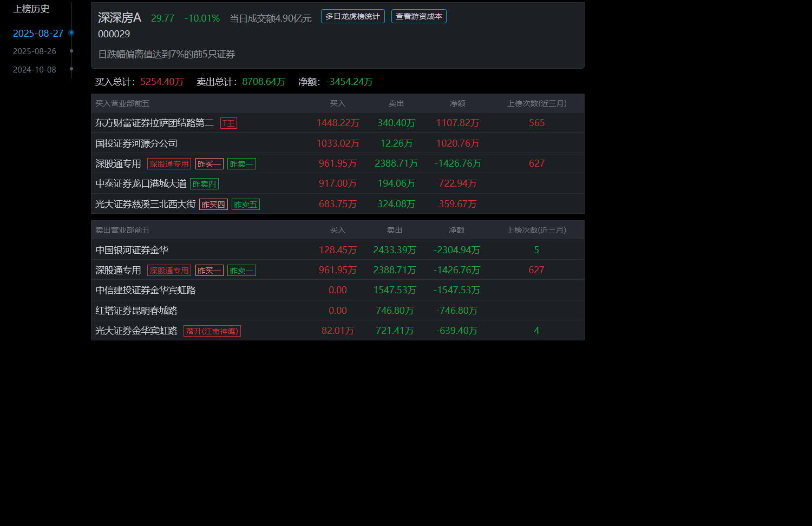The image size is (812, 526).
Task: Click sell value 2433.39万
Action: (x=395, y=250)
